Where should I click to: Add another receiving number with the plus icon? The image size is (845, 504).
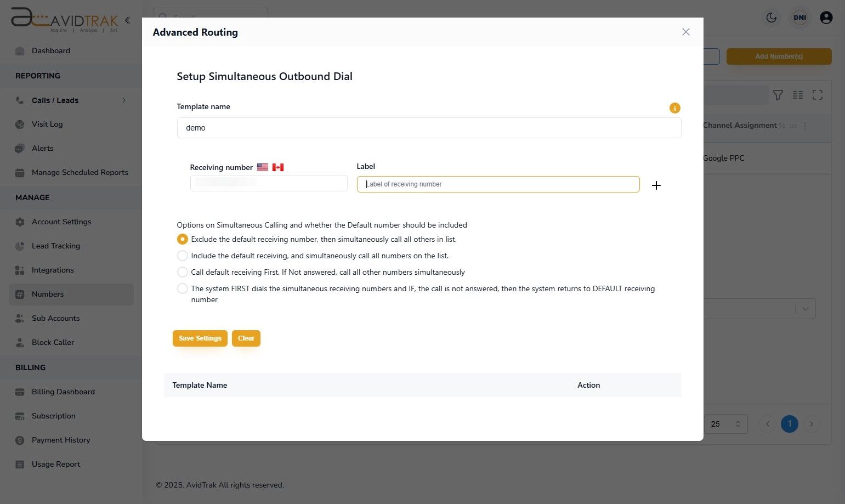coord(656,185)
